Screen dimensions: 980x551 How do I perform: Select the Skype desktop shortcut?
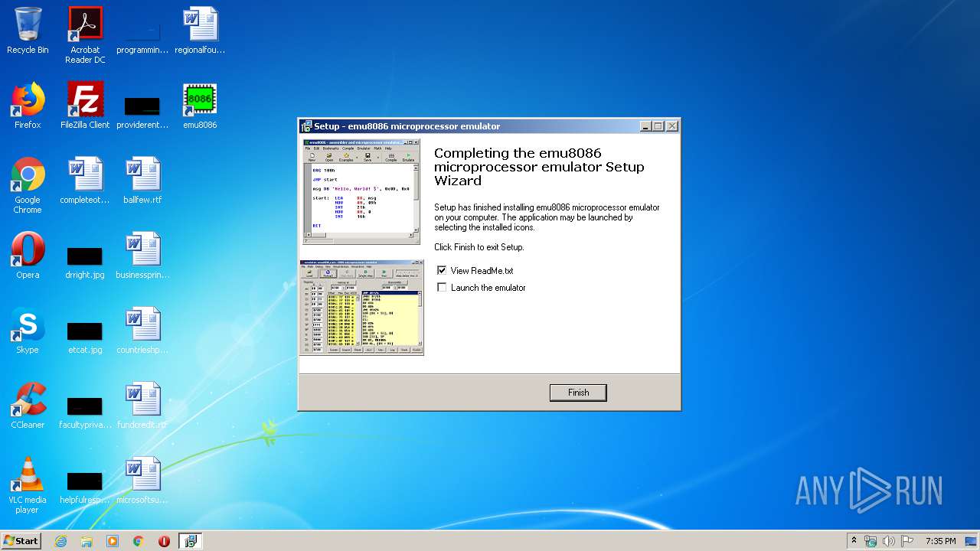tap(28, 331)
